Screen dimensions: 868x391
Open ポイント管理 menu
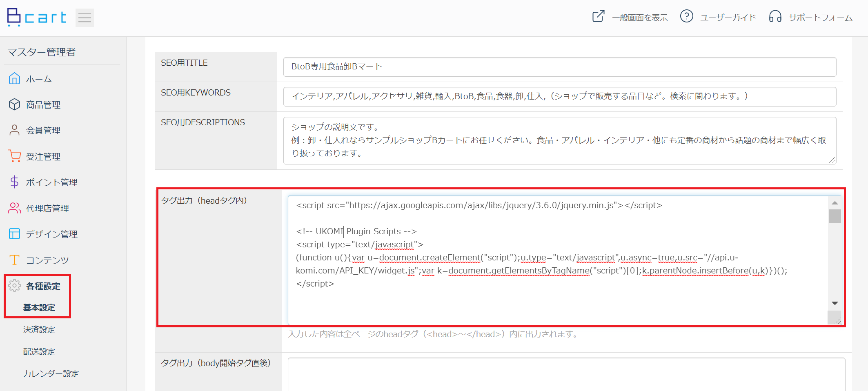pos(52,182)
